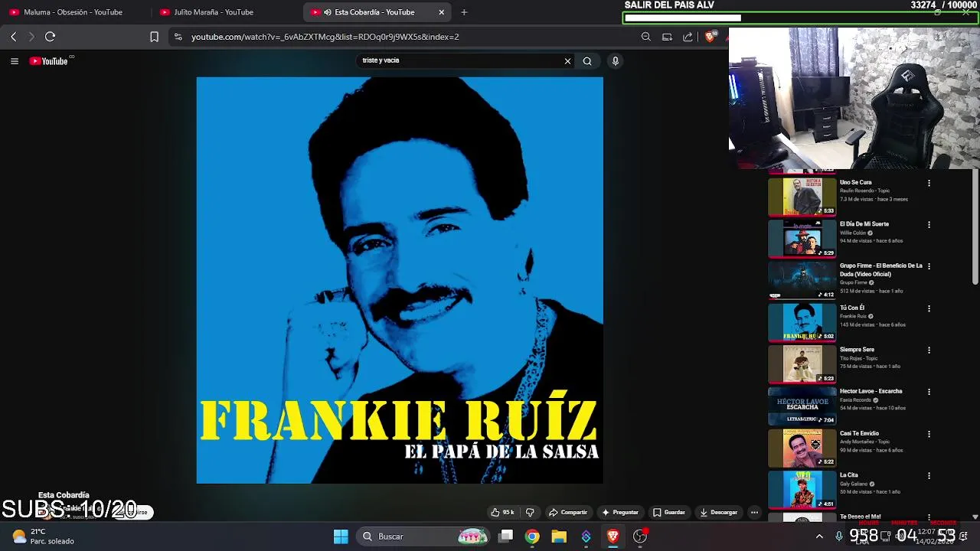Open the Tú Con Él thumbnail

click(x=802, y=322)
